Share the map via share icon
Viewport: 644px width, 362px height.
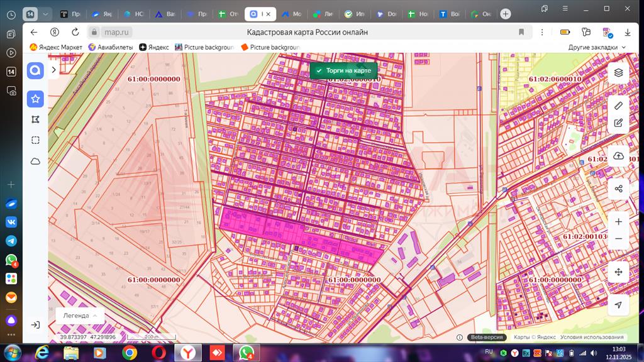[618, 189]
